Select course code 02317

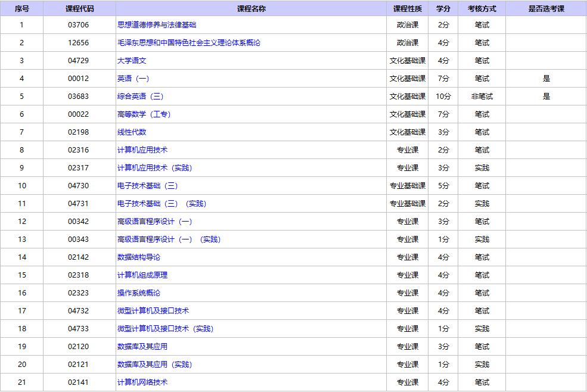click(x=79, y=168)
